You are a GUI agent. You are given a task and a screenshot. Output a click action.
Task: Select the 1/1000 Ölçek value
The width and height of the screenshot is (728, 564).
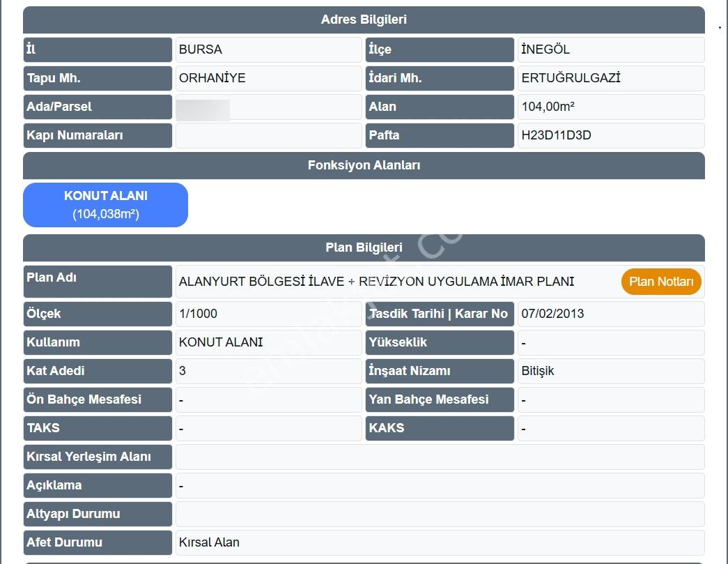tap(199, 314)
